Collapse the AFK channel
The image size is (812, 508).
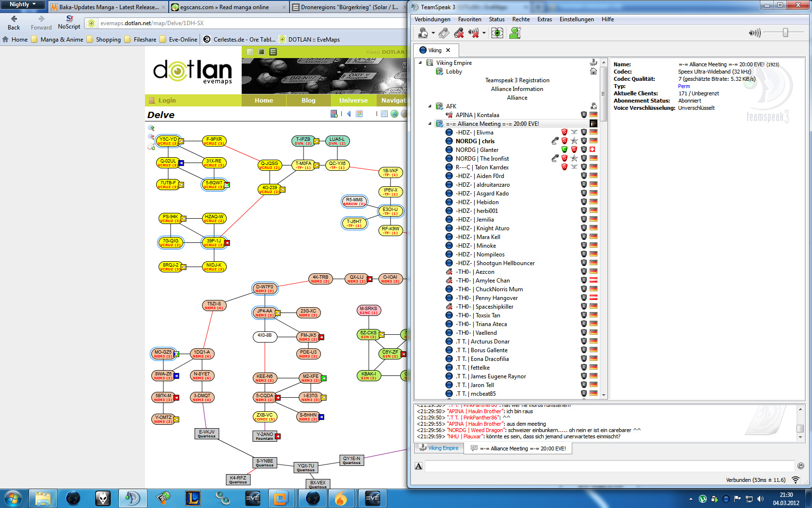[x=430, y=106]
